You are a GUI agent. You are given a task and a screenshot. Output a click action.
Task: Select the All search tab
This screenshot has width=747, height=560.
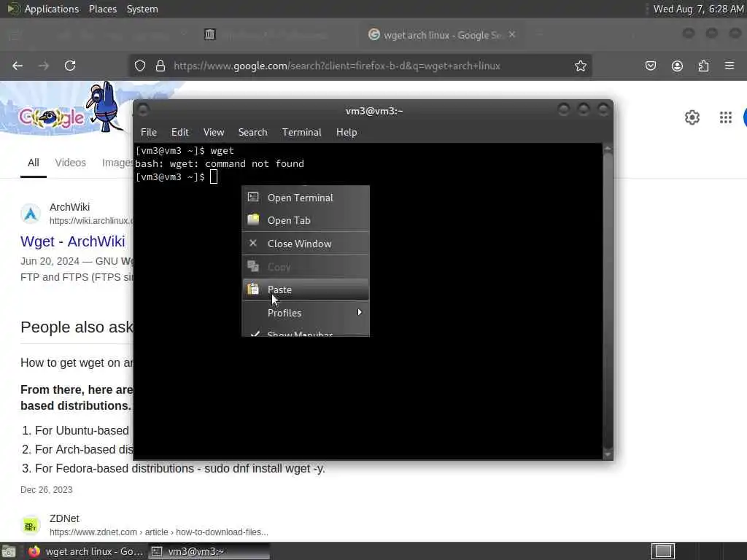(x=34, y=163)
